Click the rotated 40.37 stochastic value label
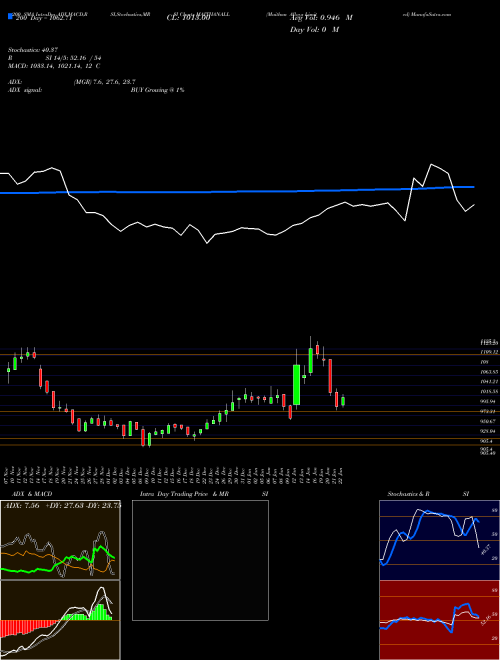The height and width of the screenshot is (660, 500). click(x=486, y=550)
